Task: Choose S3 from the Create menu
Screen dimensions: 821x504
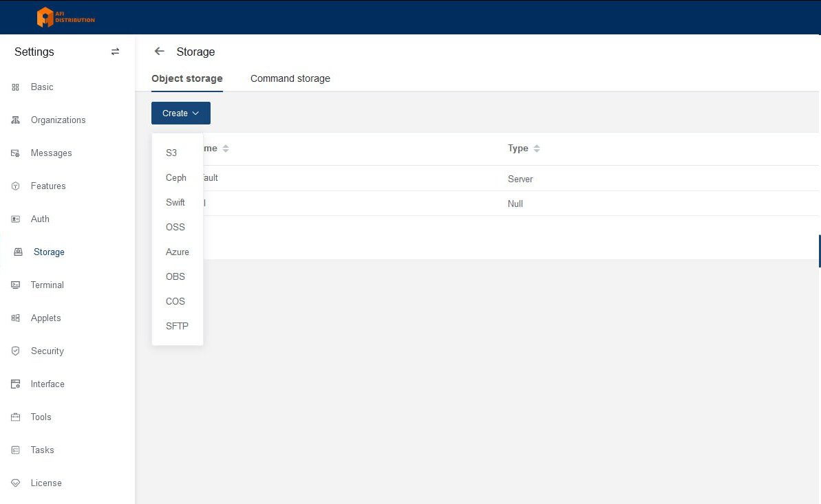Action: 171,153
